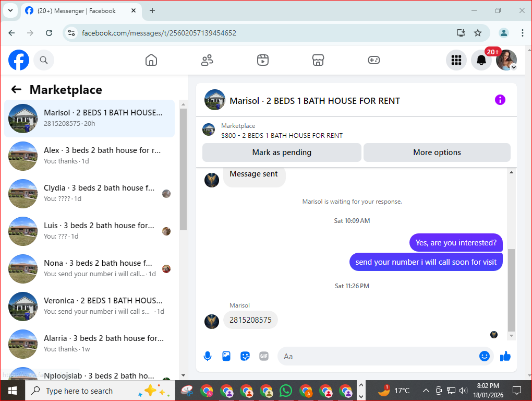Open the site information icon in address bar
The width and height of the screenshot is (532, 401).
71,33
